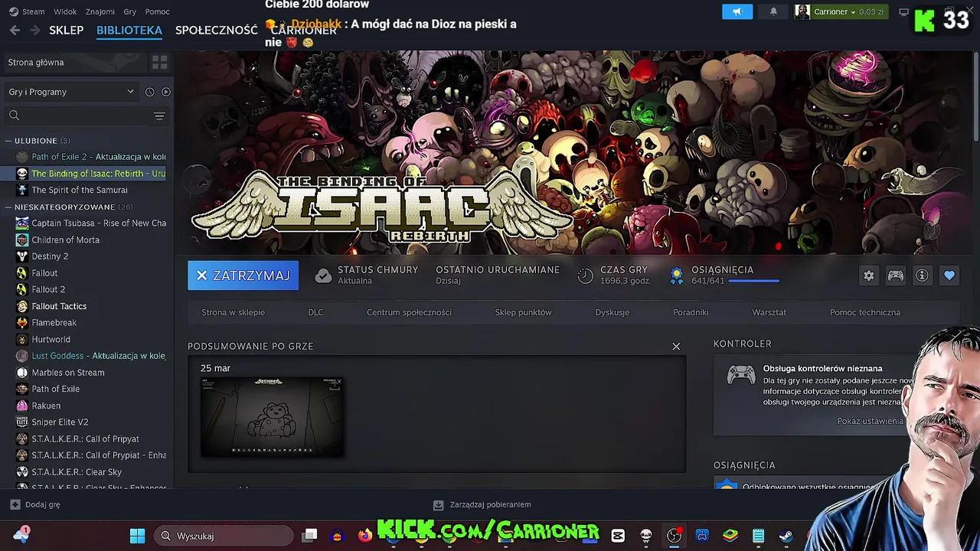
Task: Show game info icon
Action: click(x=922, y=275)
